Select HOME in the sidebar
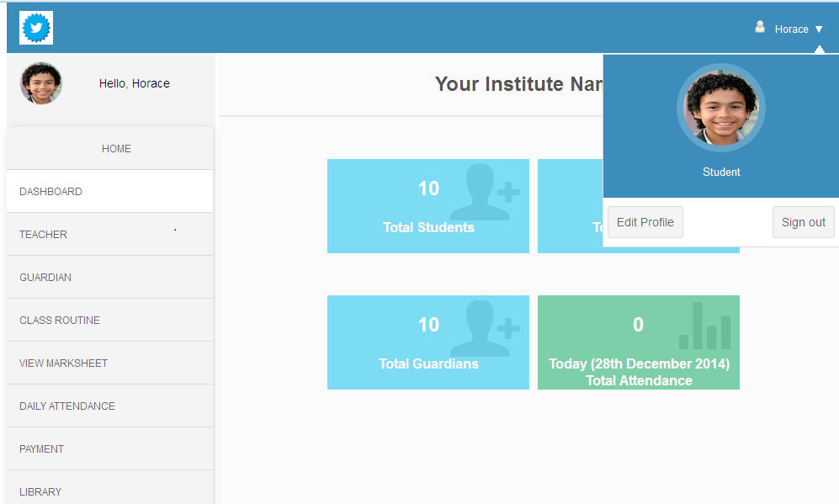Viewport: 839px width, 504px height. (116, 149)
